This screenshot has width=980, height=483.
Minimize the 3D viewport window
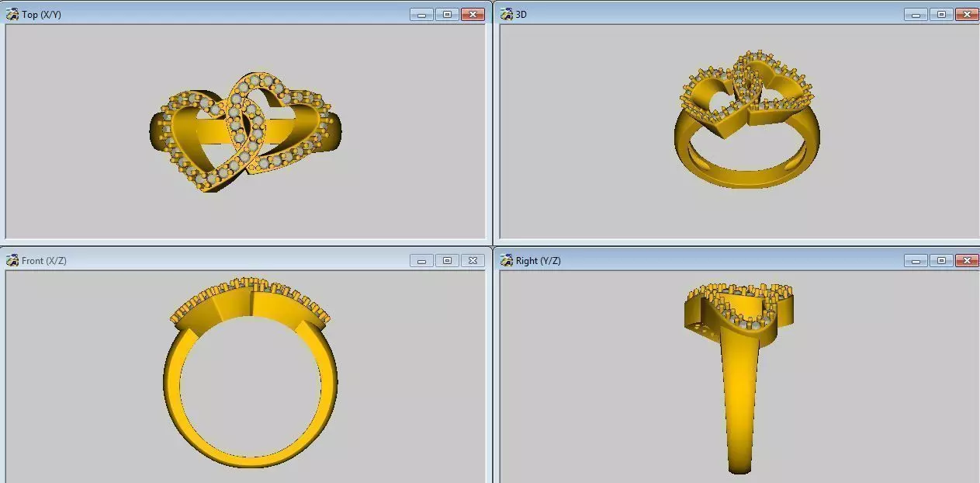(x=916, y=15)
